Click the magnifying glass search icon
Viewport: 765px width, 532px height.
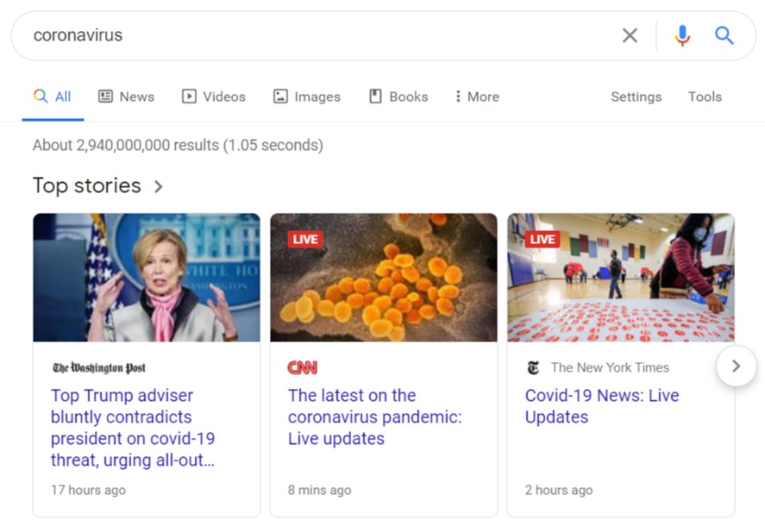click(724, 35)
